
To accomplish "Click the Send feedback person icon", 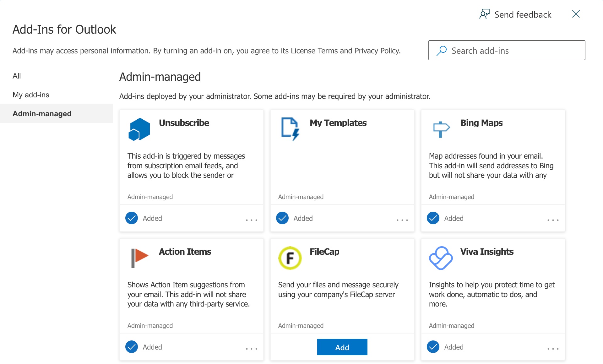I will pos(484,14).
